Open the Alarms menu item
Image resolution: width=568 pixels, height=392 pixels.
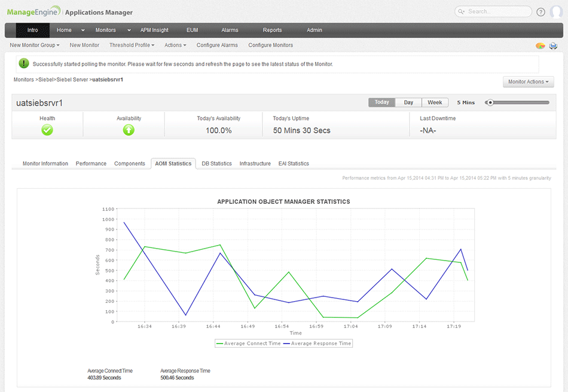pos(230,30)
